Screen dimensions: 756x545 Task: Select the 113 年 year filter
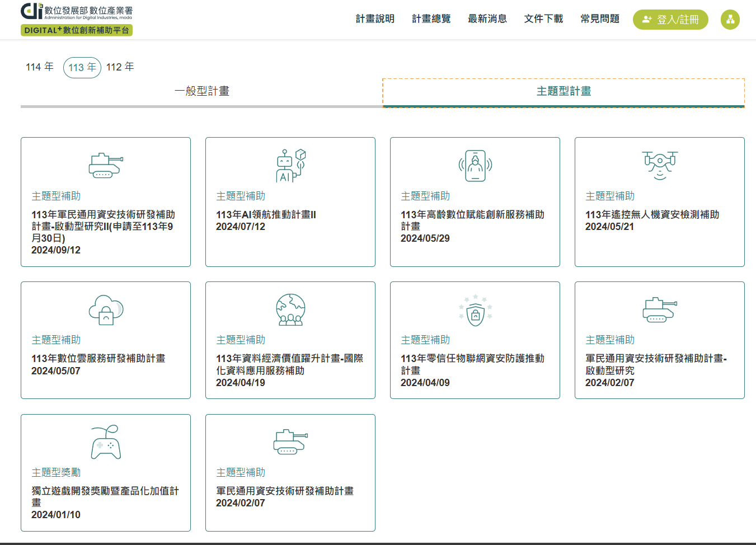tap(82, 68)
